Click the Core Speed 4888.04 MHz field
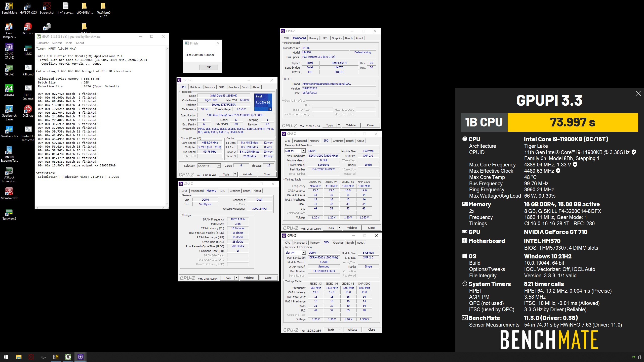The width and height of the screenshot is (644, 362). (x=210, y=143)
